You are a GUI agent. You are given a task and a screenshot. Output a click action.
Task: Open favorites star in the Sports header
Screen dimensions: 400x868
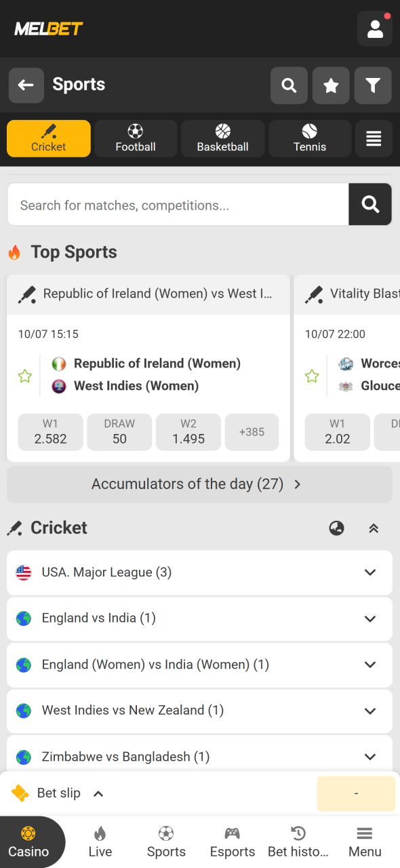tap(331, 85)
